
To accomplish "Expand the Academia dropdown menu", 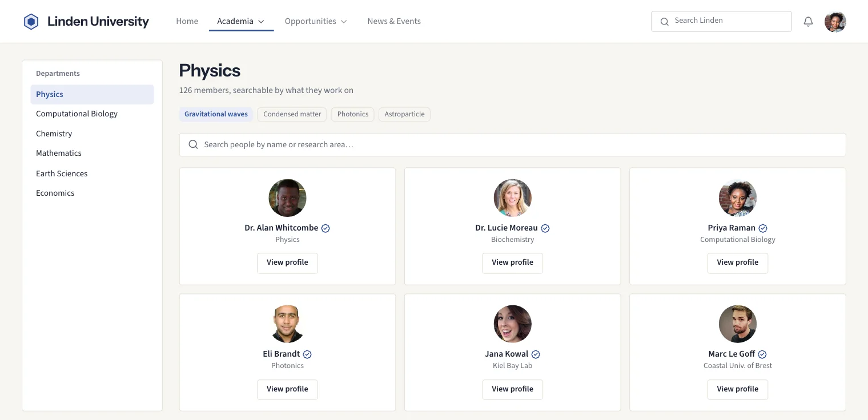I will (241, 21).
